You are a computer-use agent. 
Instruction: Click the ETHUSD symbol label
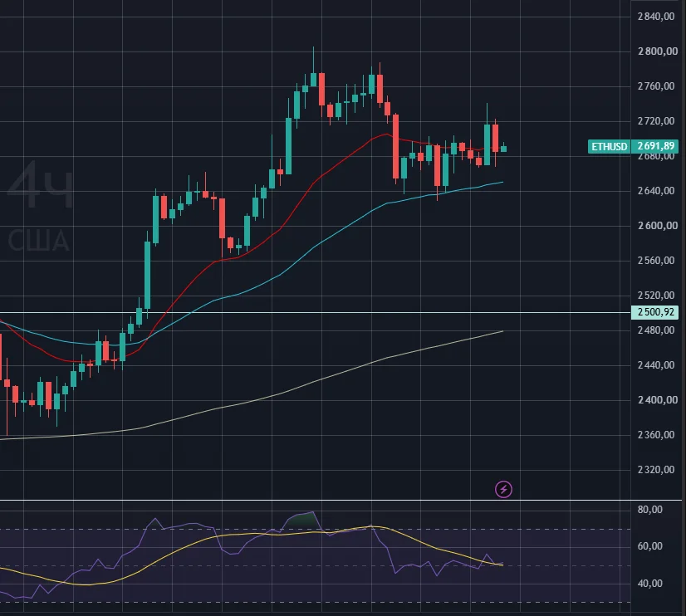coord(609,146)
